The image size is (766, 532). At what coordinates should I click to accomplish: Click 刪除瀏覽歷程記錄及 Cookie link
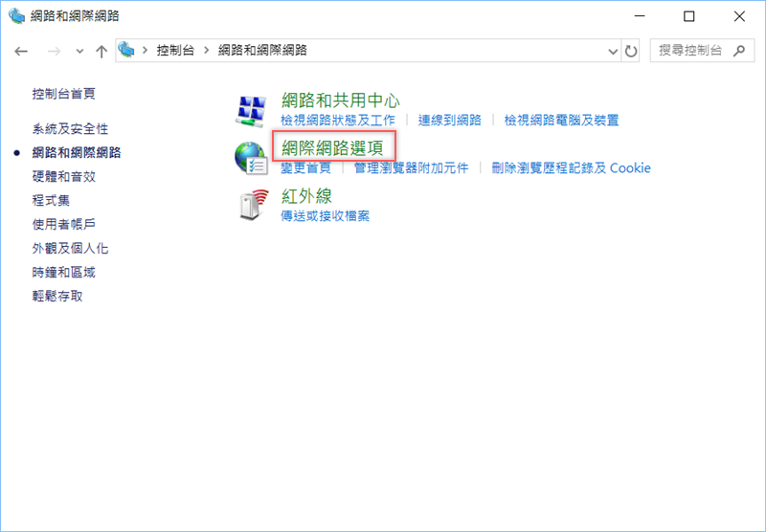pos(571,167)
